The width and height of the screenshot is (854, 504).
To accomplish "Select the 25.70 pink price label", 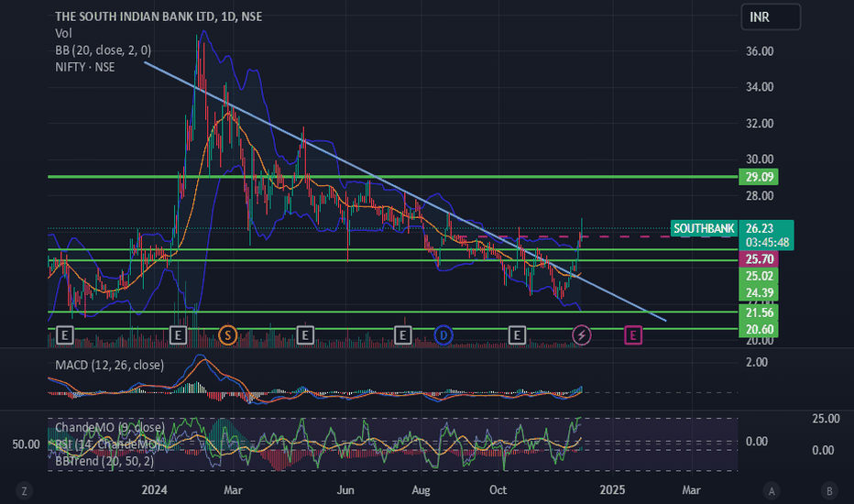I will tap(759, 258).
